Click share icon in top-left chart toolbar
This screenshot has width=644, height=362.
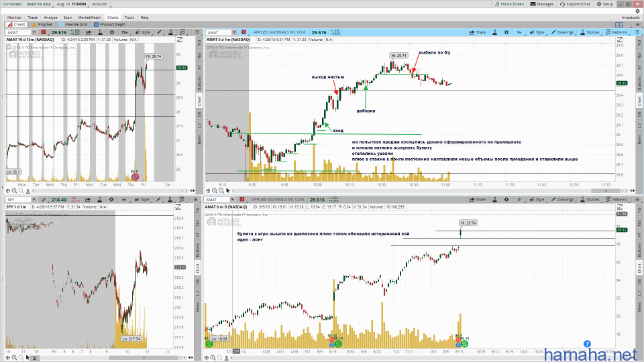[x=88, y=32]
